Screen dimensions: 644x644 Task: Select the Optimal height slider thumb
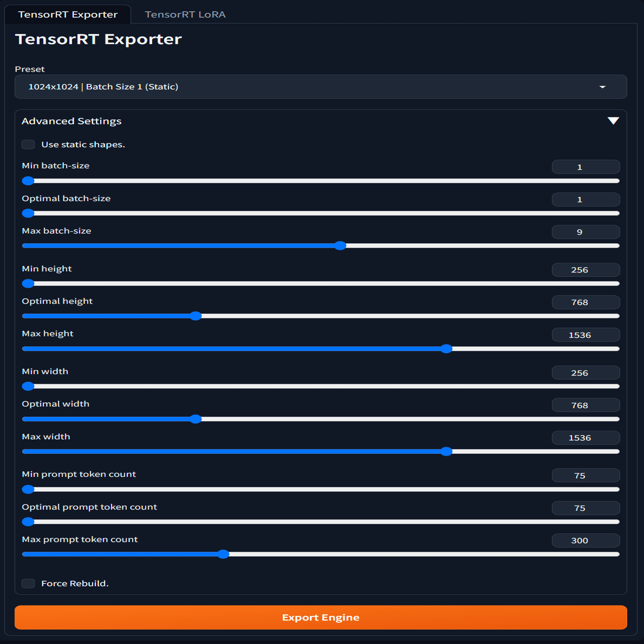[x=196, y=316]
